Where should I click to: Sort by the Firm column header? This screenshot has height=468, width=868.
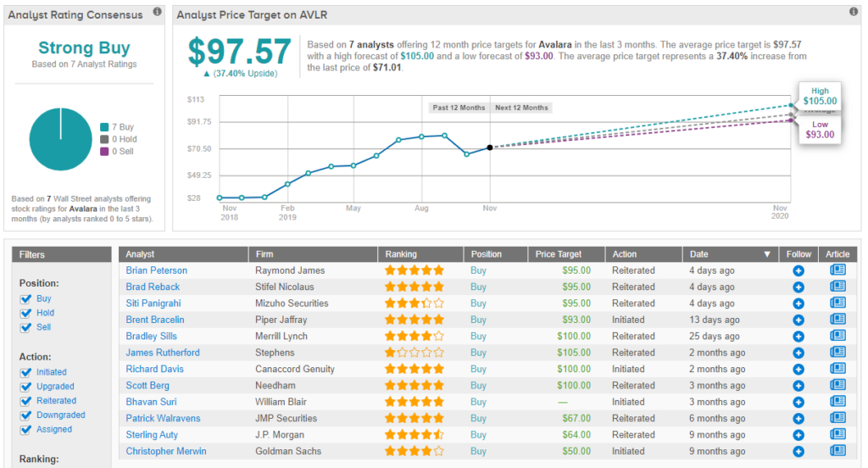tap(314, 254)
